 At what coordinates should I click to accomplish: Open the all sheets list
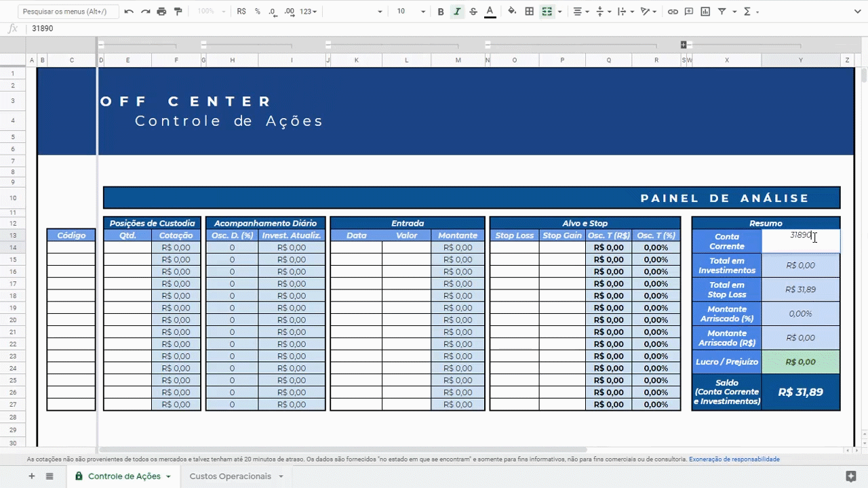coord(50,476)
